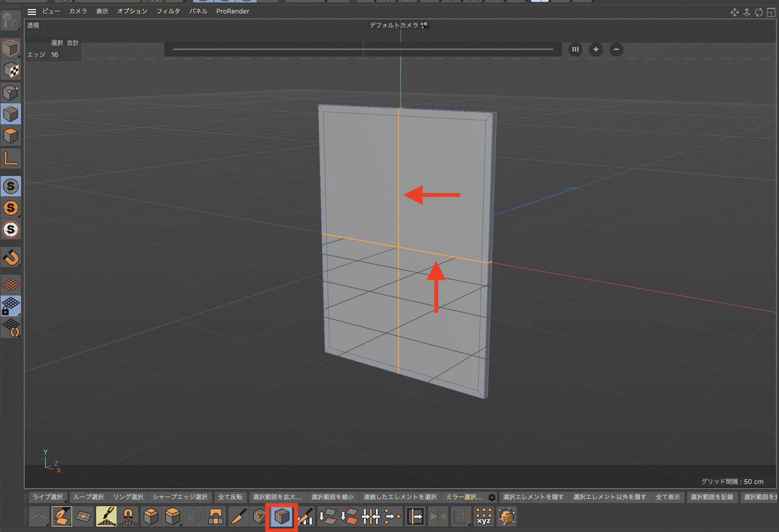Click the xyz Set Point Value icon

pyautogui.click(x=484, y=517)
